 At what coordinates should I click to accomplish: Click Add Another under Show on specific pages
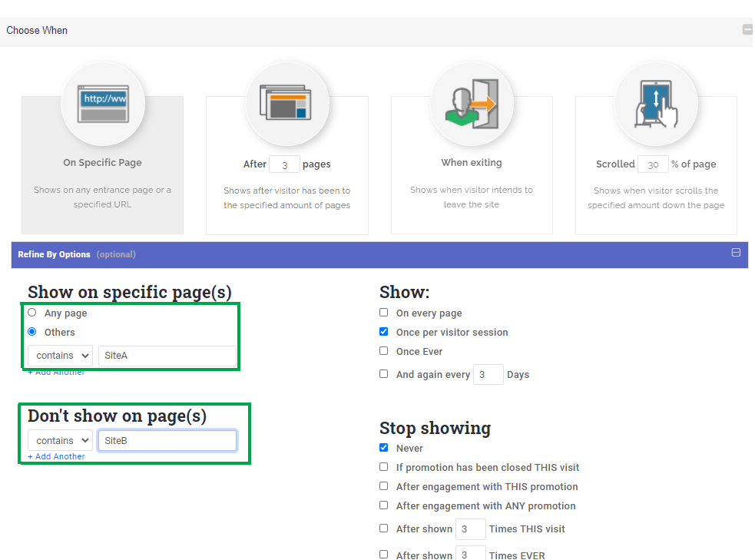click(x=56, y=371)
